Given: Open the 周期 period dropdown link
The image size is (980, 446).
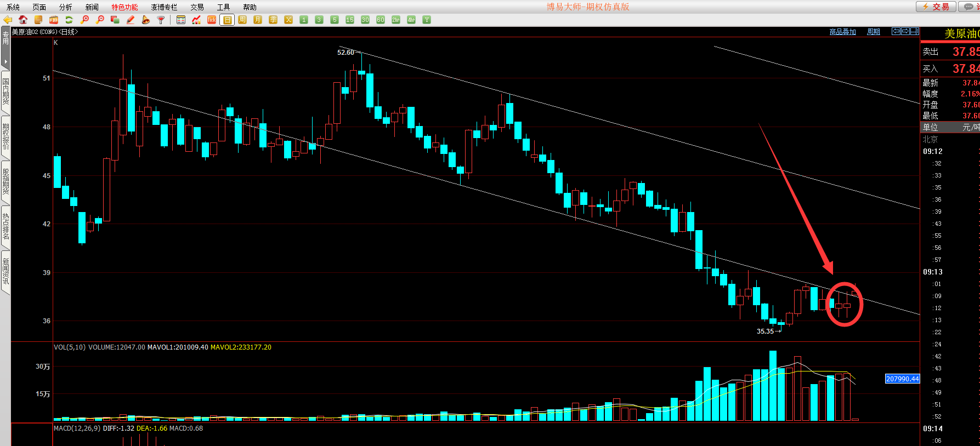Looking at the screenshot, I should tap(873, 32).
